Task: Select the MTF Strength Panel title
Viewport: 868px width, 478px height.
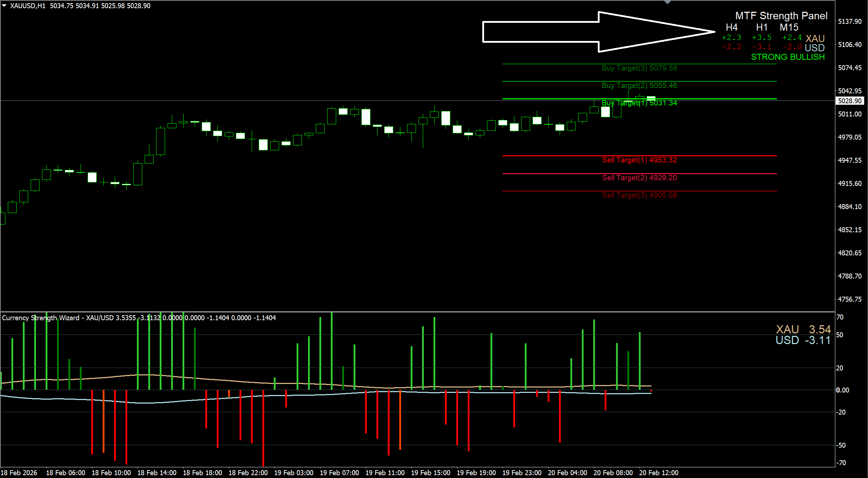Action: point(781,16)
